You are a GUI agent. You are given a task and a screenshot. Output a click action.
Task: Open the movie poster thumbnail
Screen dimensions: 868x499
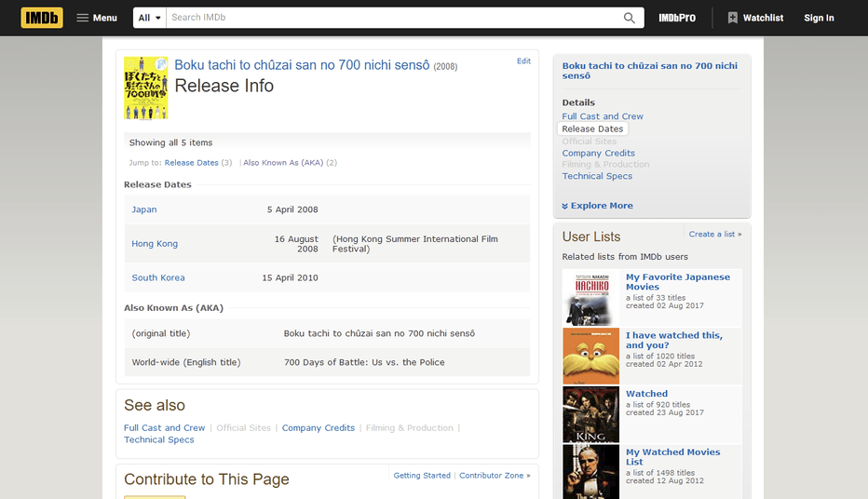click(x=145, y=88)
